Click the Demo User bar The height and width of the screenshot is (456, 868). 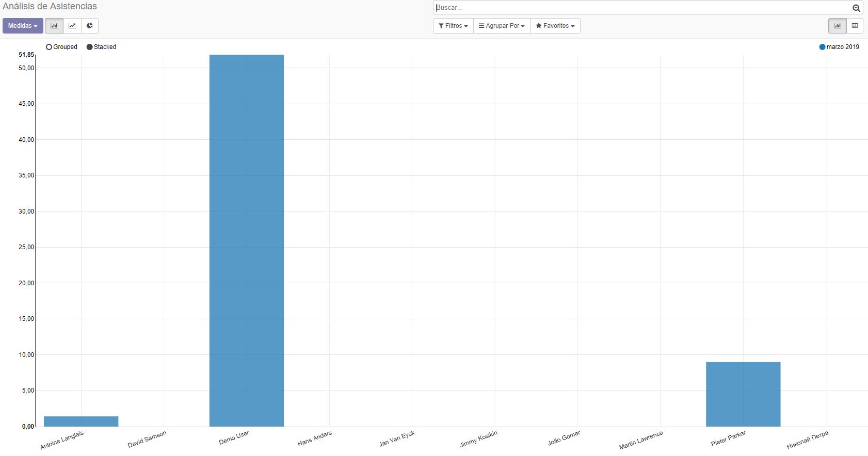(x=247, y=240)
